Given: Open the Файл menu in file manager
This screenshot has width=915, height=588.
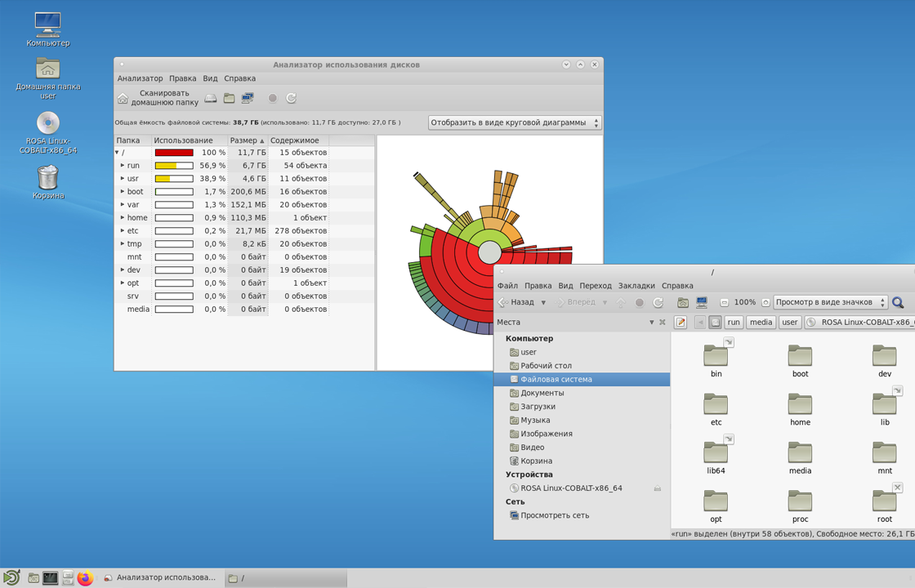Looking at the screenshot, I should tap(507, 285).
